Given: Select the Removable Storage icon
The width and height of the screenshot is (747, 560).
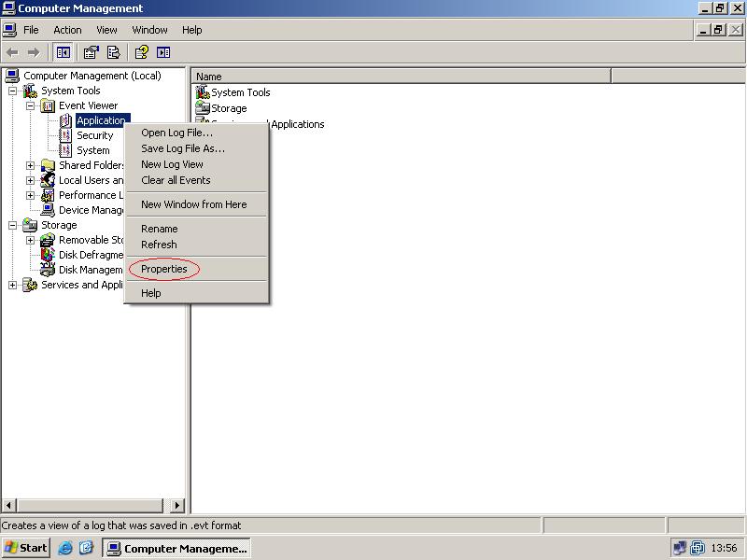Looking at the screenshot, I should 46,239.
